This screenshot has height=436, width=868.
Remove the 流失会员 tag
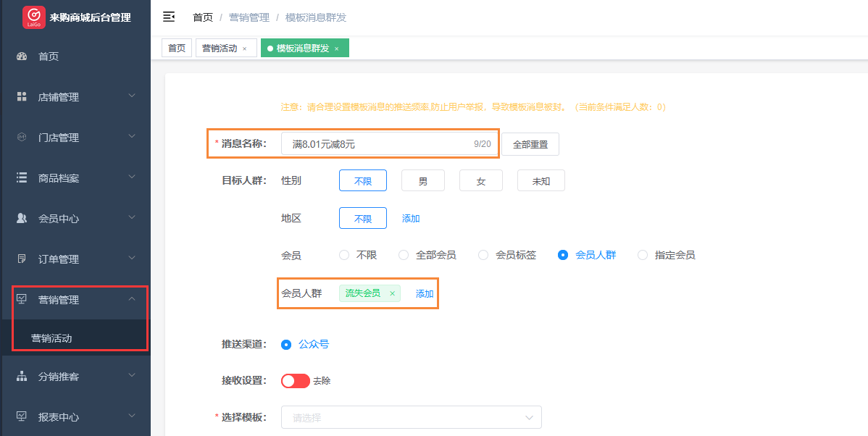point(392,293)
